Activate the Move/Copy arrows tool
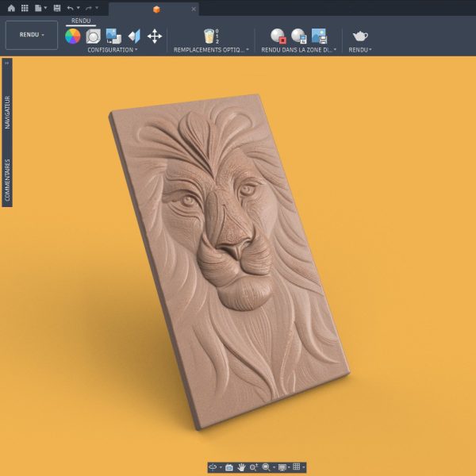This screenshot has height=476, width=476. pos(155,36)
